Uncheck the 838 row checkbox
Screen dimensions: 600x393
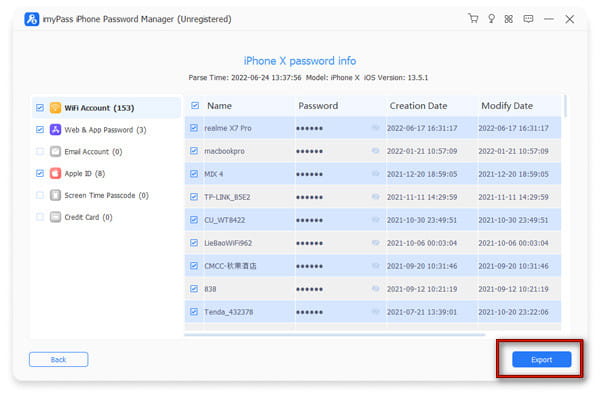(x=194, y=289)
